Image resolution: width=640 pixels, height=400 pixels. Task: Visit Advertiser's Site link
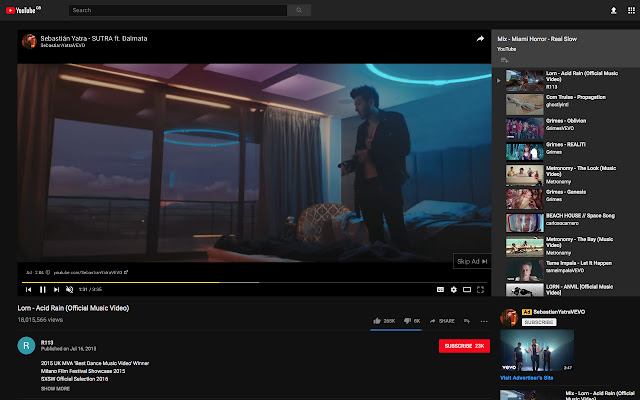pos(527,378)
